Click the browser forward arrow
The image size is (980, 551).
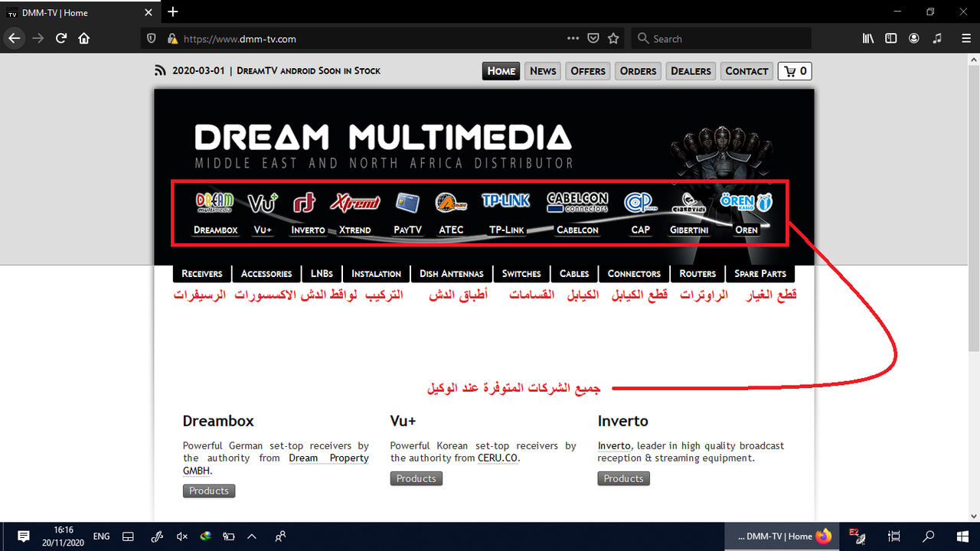point(38,38)
